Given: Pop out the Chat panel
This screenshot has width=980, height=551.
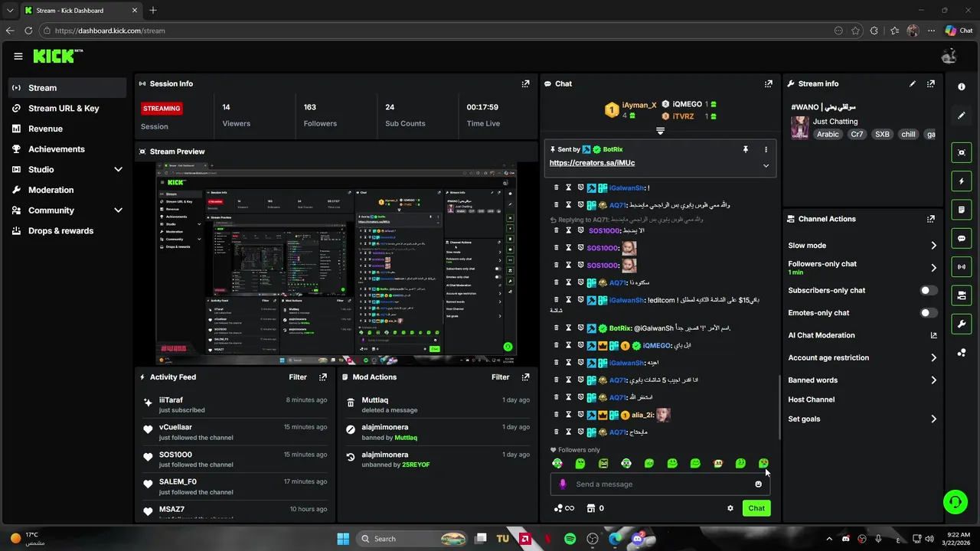Looking at the screenshot, I should (769, 83).
